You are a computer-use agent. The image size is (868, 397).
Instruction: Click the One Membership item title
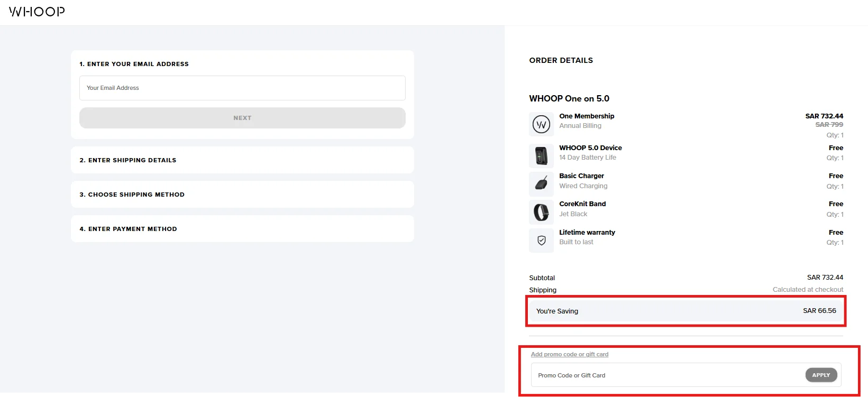[x=587, y=116]
